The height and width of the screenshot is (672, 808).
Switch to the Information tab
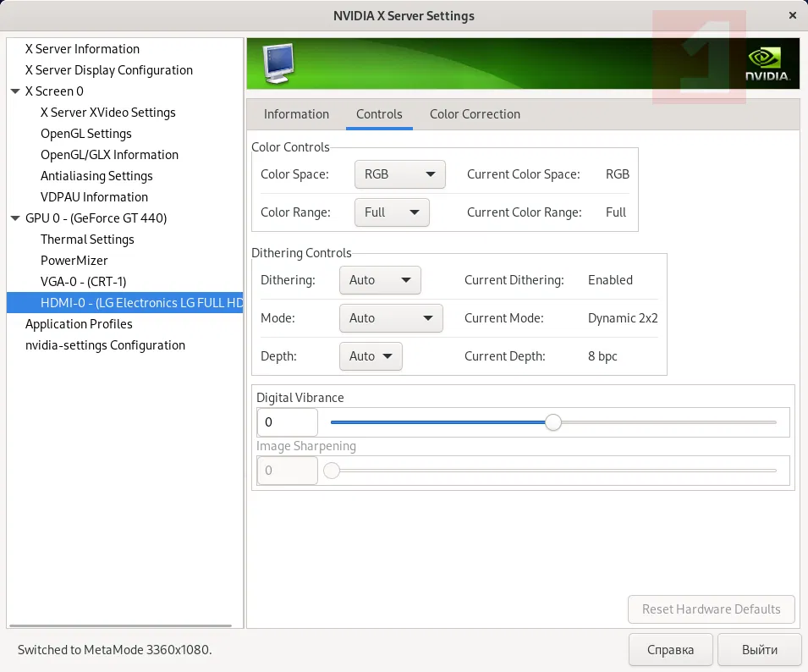tap(296, 114)
